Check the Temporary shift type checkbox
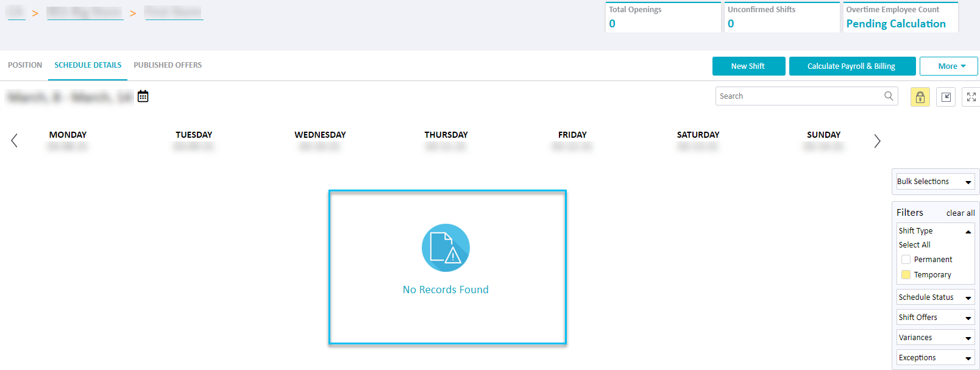Image resolution: width=980 pixels, height=370 pixels. pos(906,275)
